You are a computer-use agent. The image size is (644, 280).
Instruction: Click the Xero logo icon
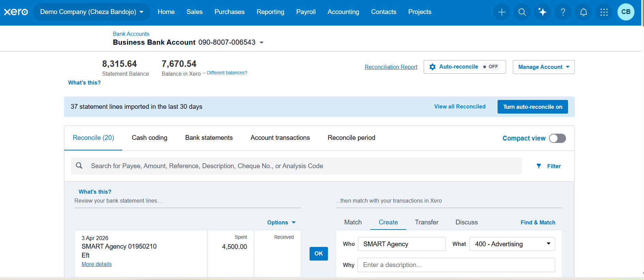pos(16,12)
